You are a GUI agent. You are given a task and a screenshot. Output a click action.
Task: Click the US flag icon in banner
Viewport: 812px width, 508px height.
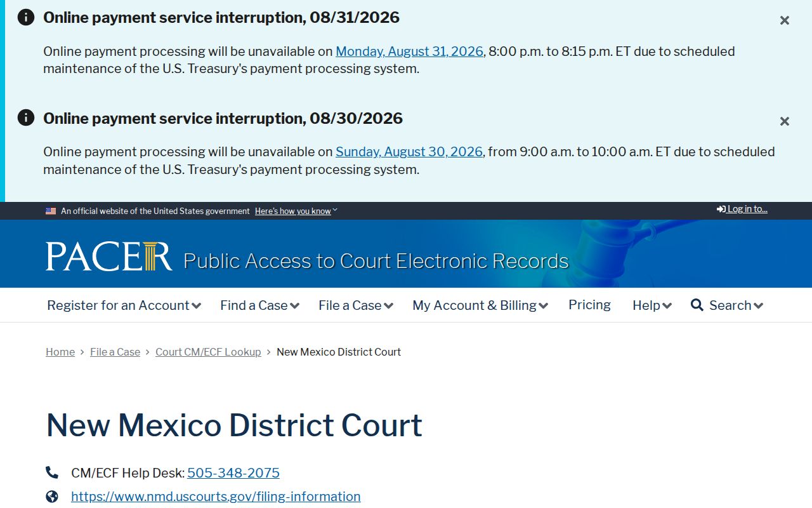point(51,211)
